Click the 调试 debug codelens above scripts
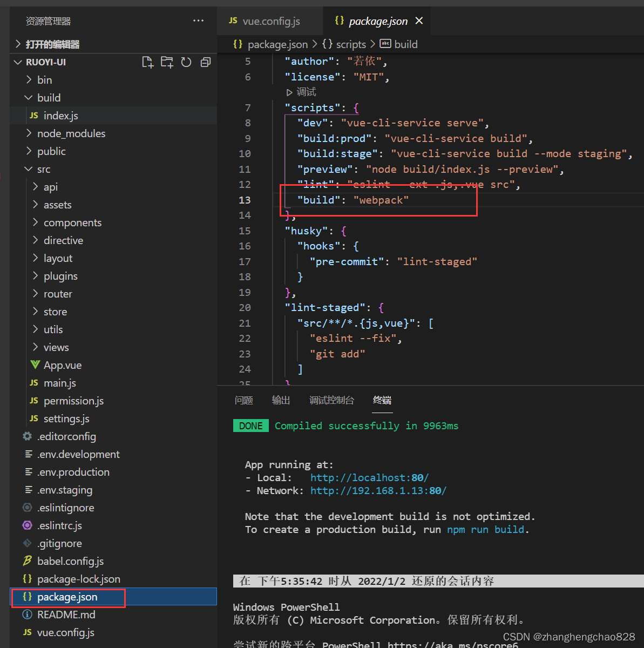This screenshot has width=644, height=648. tap(301, 92)
